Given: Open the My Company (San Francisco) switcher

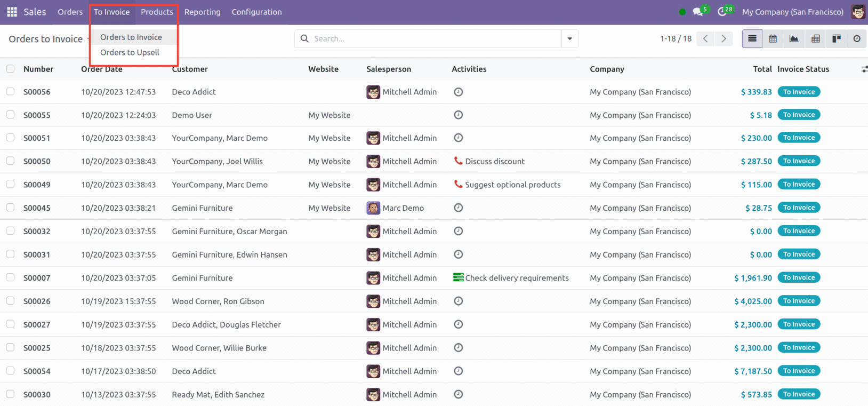Looking at the screenshot, I should [792, 12].
